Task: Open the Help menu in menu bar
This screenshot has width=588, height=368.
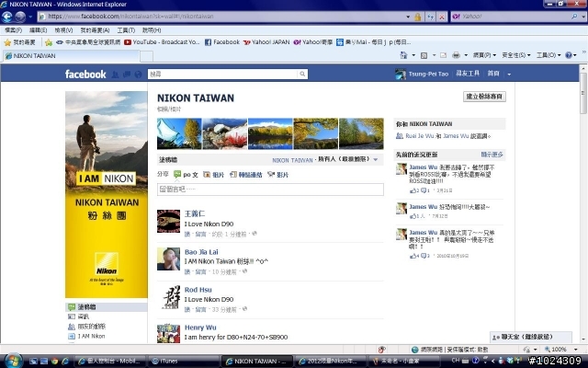Action: point(152,30)
